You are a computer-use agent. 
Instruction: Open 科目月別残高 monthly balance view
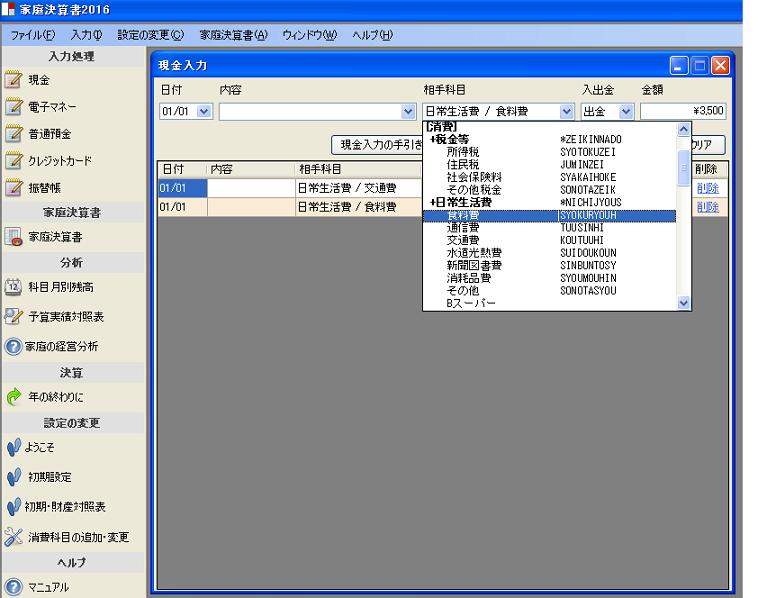click(x=14, y=287)
